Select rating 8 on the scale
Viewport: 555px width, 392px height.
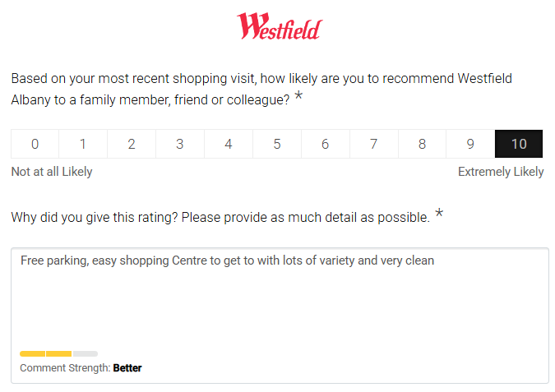422,144
